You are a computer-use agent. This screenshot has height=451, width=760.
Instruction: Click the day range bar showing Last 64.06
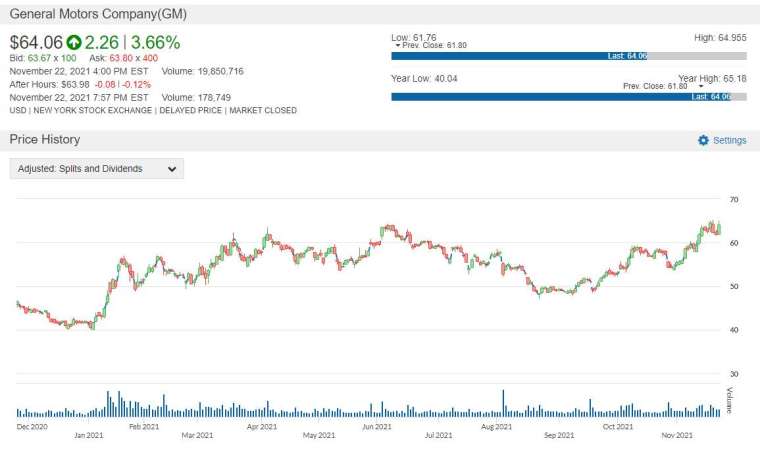(x=569, y=56)
